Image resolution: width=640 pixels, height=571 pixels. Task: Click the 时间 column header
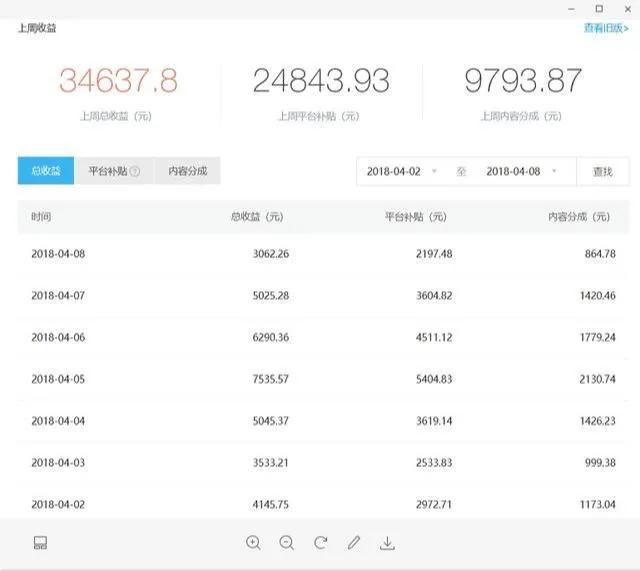point(41,217)
